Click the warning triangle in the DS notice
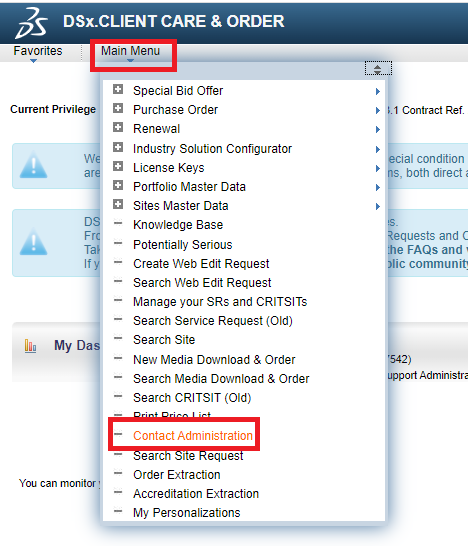 tap(33, 242)
